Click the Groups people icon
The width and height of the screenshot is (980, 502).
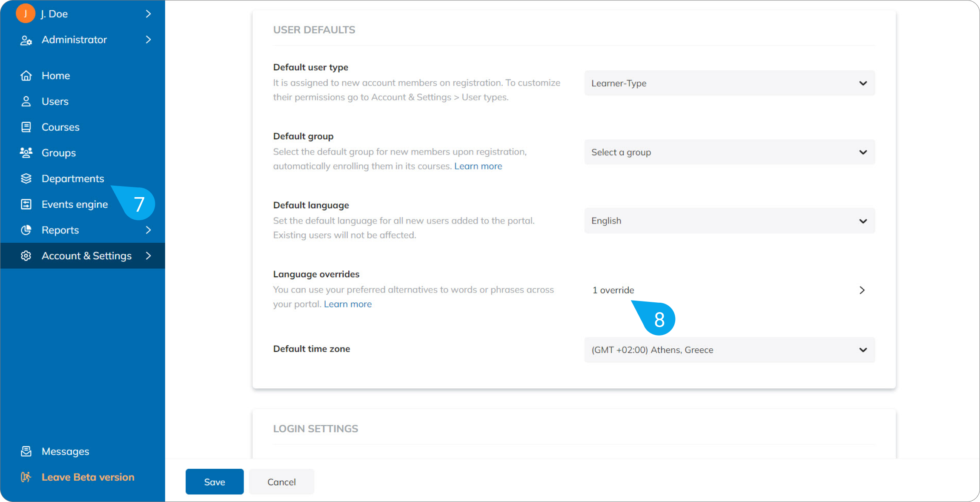pyautogui.click(x=26, y=152)
